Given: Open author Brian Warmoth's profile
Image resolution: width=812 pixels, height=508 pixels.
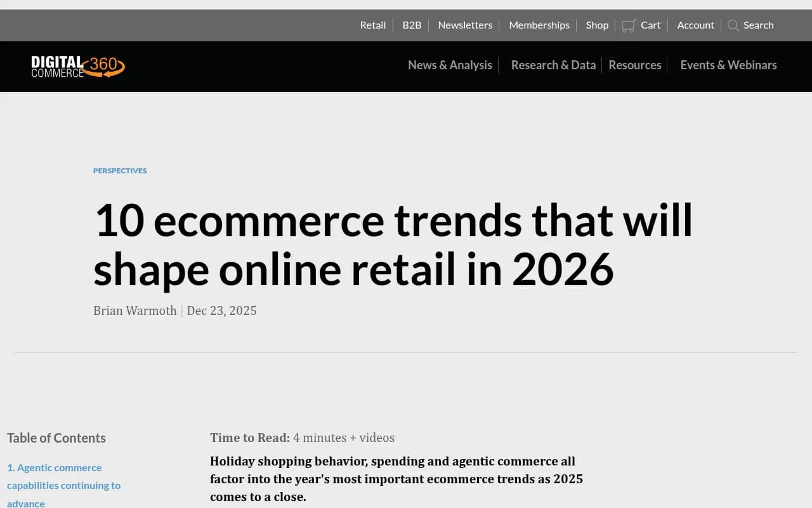Looking at the screenshot, I should [135, 311].
